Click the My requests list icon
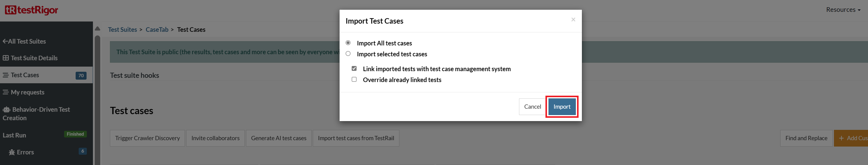868x165 pixels. 6,92
